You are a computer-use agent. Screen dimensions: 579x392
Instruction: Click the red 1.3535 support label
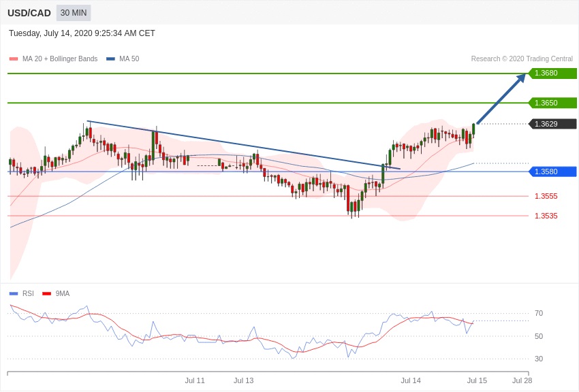(x=546, y=216)
